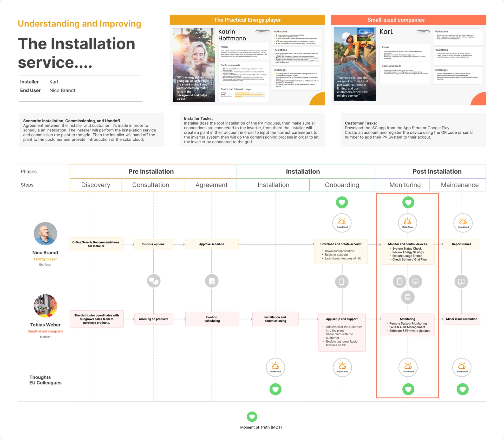The height and width of the screenshot is (439, 504).
Task: Click the desktop monitor icon in the Monitoring column
Action: coord(415,281)
